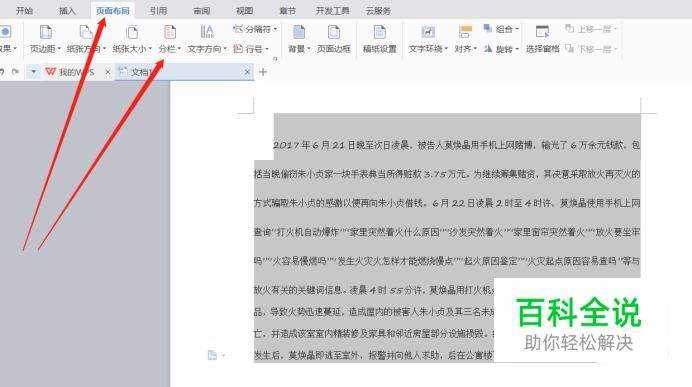The width and height of the screenshot is (692, 387).
Task: Switch to the 视图 ribbon tab
Action: pyautogui.click(x=244, y=11)
